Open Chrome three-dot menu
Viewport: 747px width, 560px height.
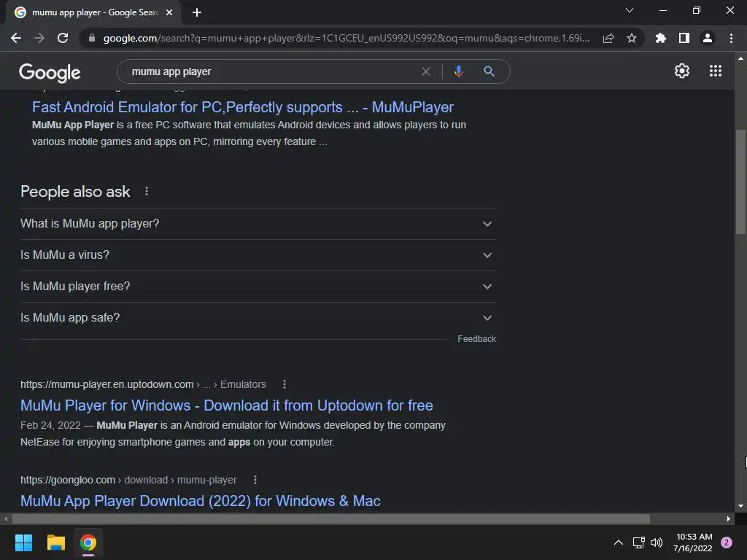tap(731, 38)
